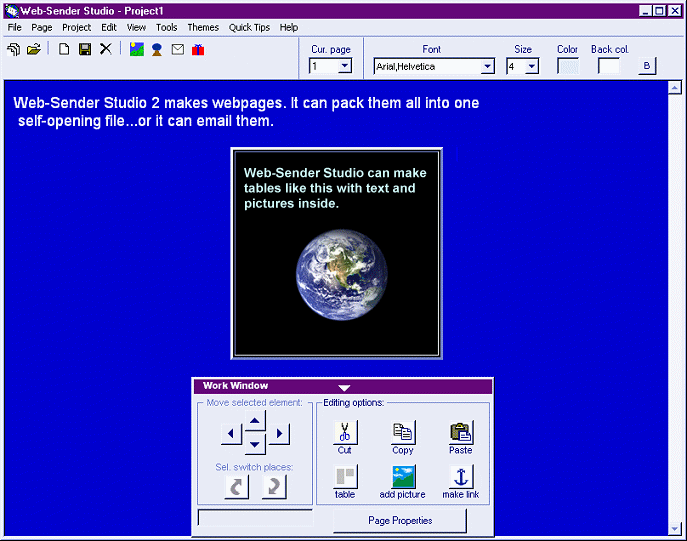The height and width of the screenshot is (541, 687).
Task: Click the left curved switch places arrow
Action: [237, 487]
